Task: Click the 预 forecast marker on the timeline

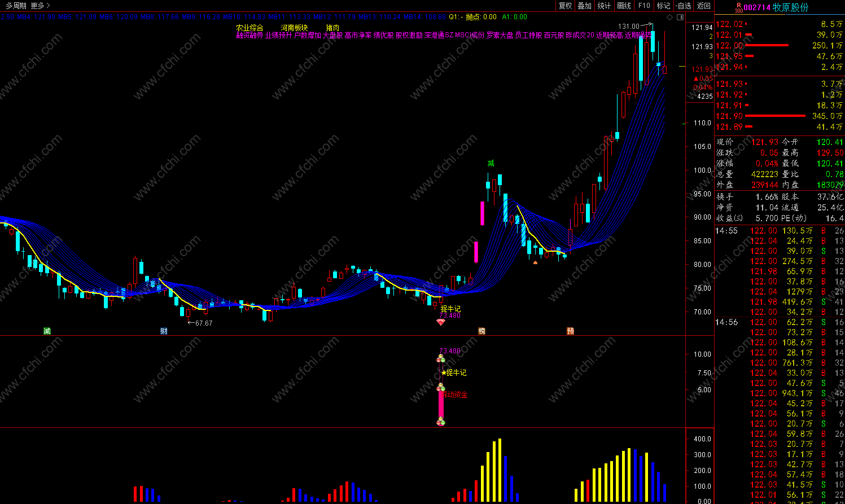Action: click(x=570, y=331)
